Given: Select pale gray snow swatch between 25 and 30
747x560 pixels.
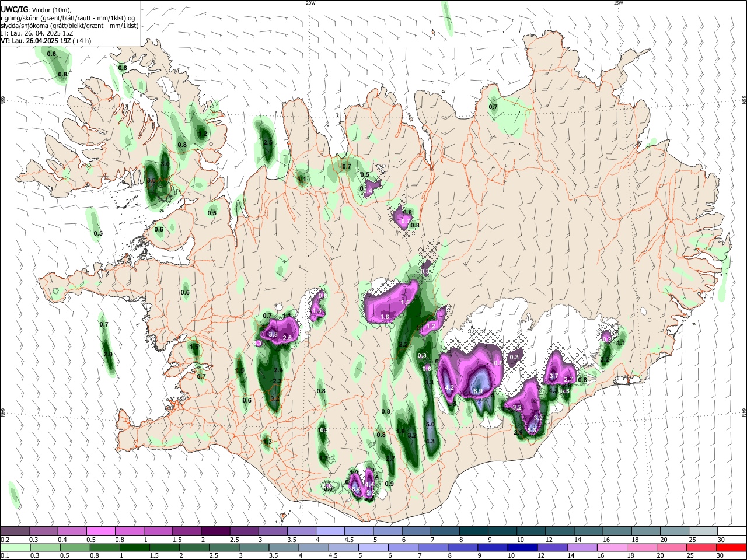Looking at the screenshot, I should 702,531.
